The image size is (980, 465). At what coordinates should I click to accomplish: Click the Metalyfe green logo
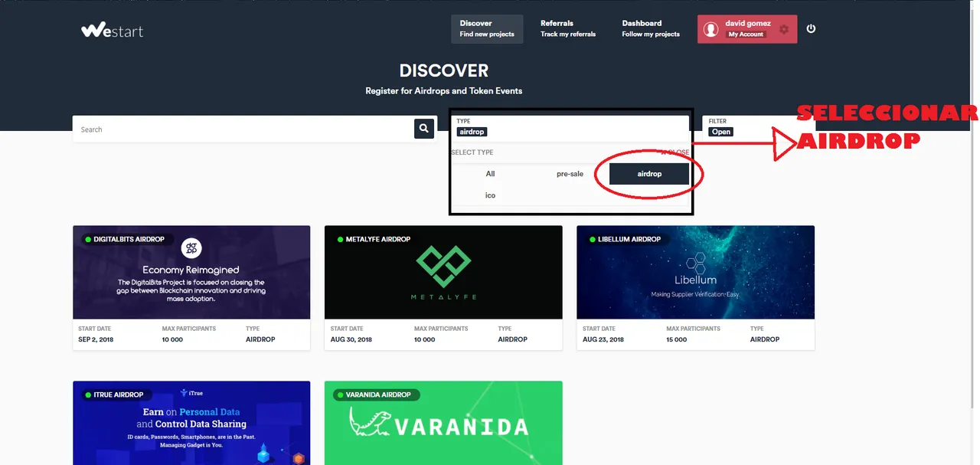click(443, 267)
